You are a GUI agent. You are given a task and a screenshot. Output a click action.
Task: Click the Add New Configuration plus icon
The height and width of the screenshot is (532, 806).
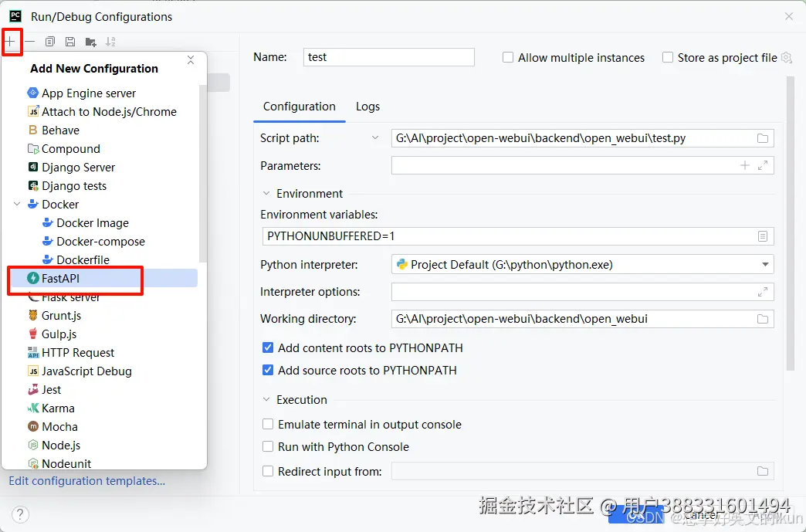[10, 42]
